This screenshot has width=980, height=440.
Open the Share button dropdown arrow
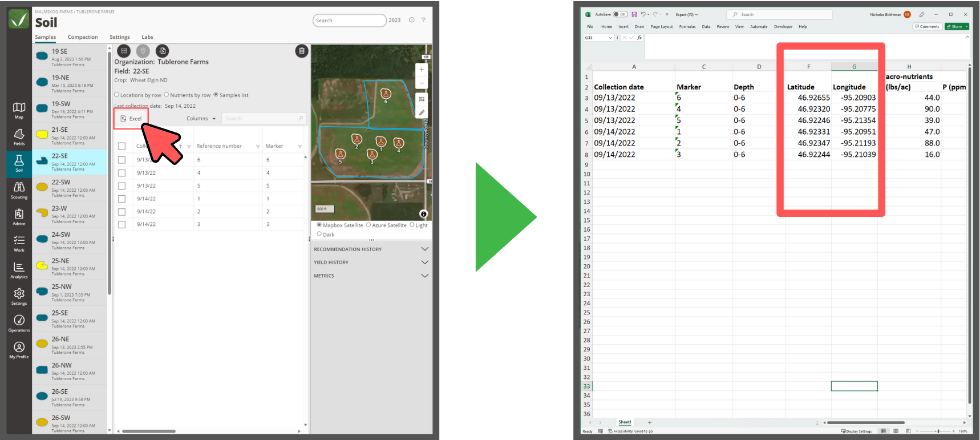click(x=967, y=26)
